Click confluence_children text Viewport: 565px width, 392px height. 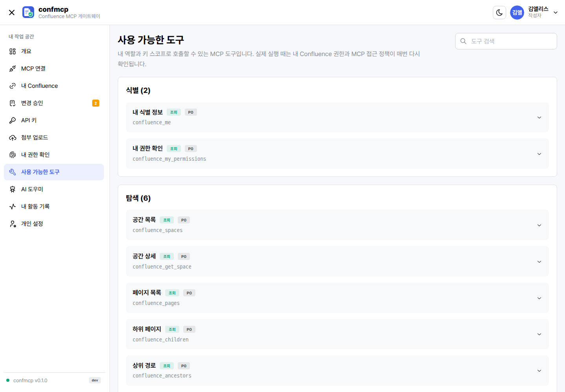pyautogui.click(x=160, y=339)
